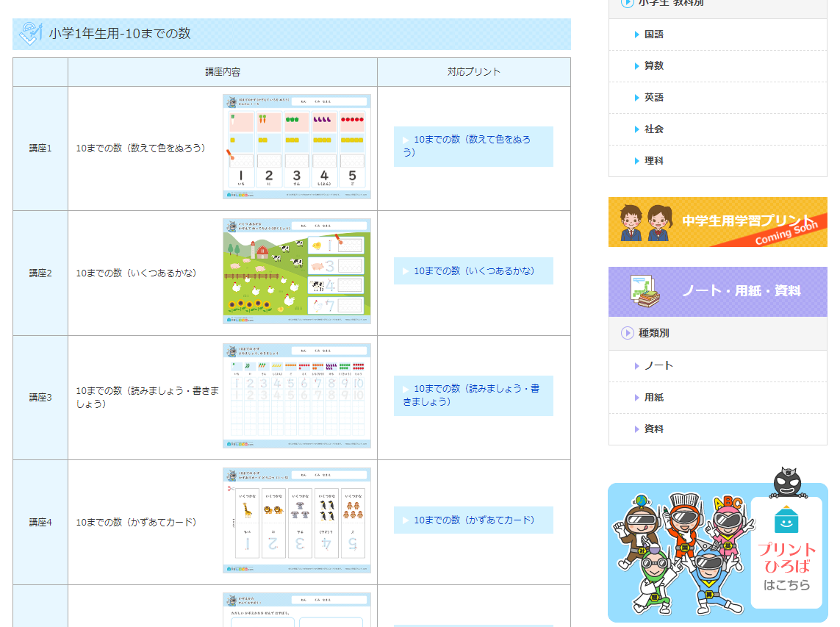840x627 pixels.
Task: Open the 算数 subject link in sidebar
Action: [653, 66]
